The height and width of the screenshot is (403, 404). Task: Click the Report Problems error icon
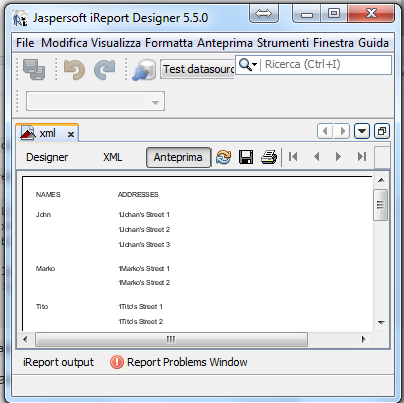click(x=117, y=362)
